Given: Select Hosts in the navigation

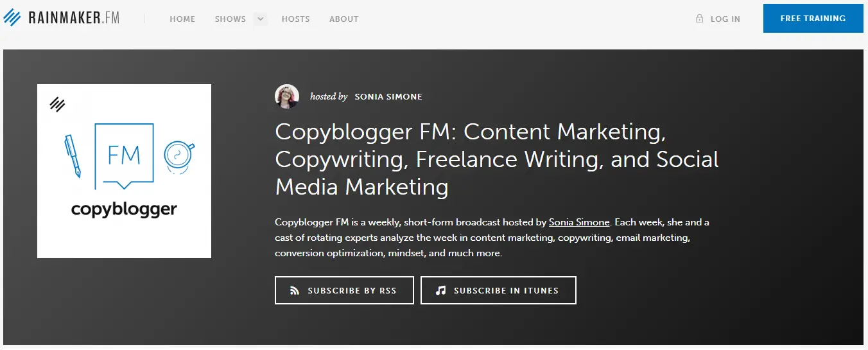Looking at the screenshot, I should [296, 19].
